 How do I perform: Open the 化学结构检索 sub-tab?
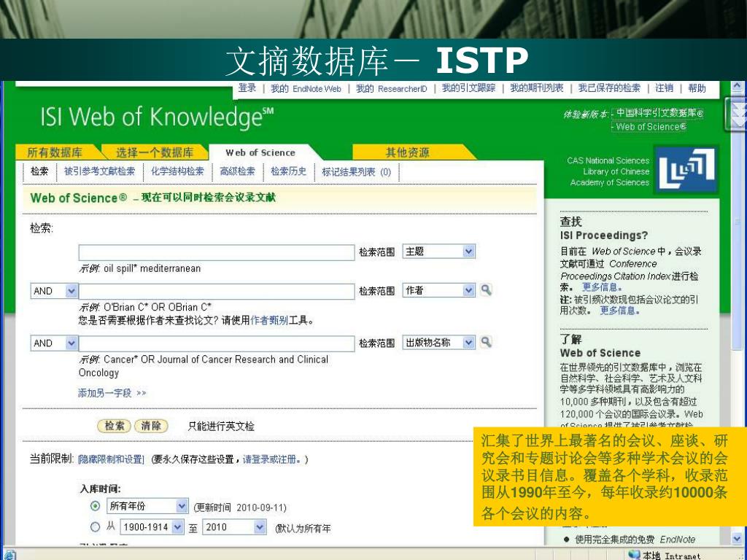point(177,171)
